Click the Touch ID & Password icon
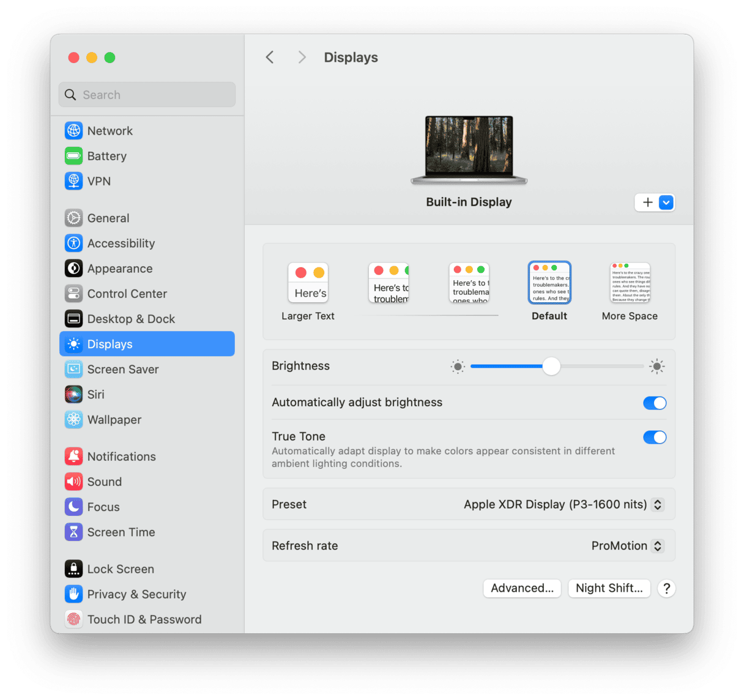744x700 pixels. point(73,619)
